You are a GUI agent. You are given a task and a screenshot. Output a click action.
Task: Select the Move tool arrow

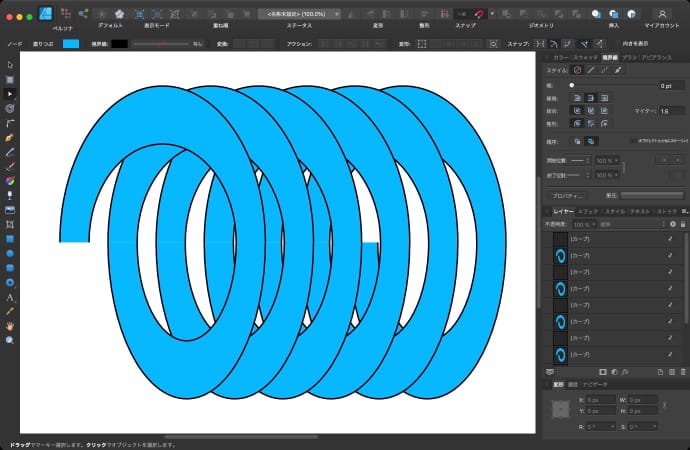[x=10, y=65]
